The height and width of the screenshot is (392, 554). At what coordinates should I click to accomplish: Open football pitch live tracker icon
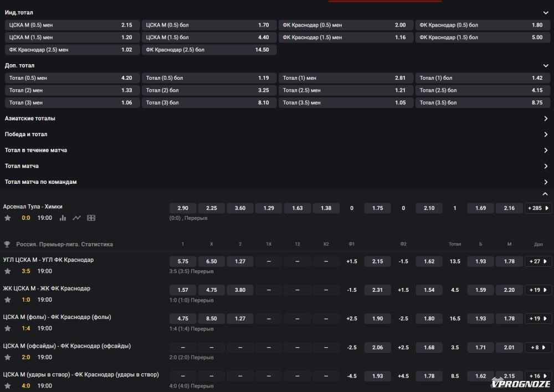pyautogui.click(x=91, y=218)
